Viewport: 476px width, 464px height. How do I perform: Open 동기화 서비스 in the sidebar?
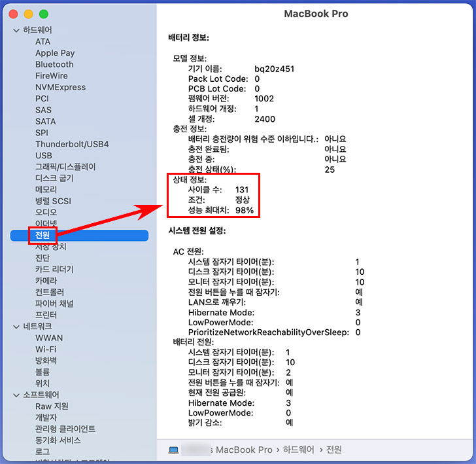[x=58, y=440]
